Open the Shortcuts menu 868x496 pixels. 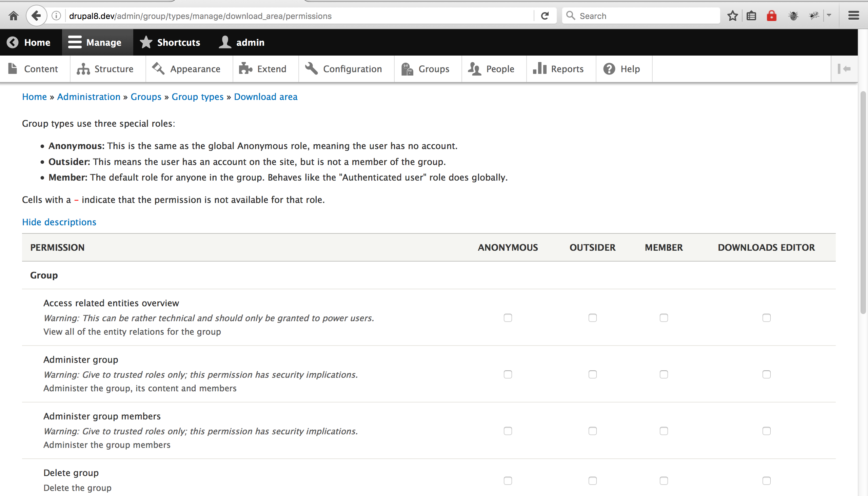170,42
